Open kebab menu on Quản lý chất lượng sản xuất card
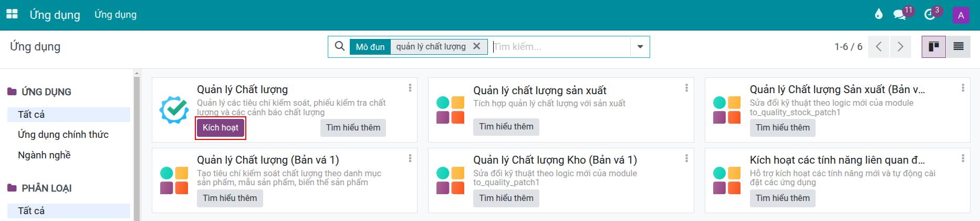This screenshot has width=980, height=221. coord(686,88)
